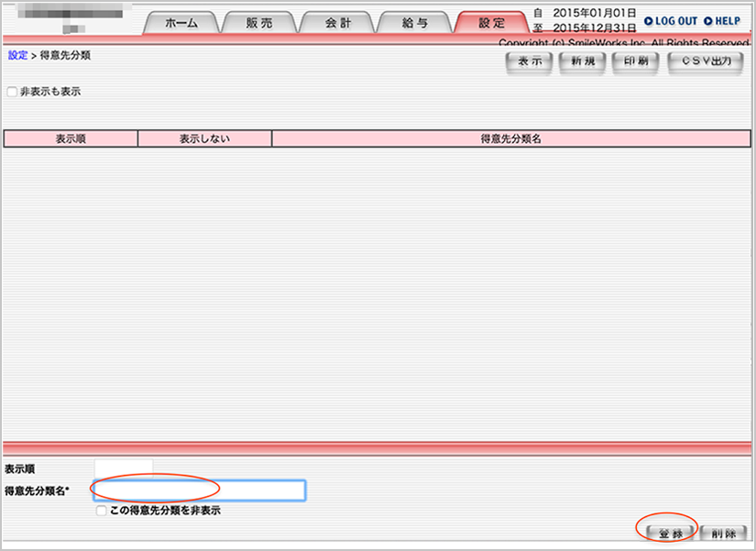The height and width of the screenshot is (551, 756).
Task: Open the HELP link
Action: click(722, 21)
